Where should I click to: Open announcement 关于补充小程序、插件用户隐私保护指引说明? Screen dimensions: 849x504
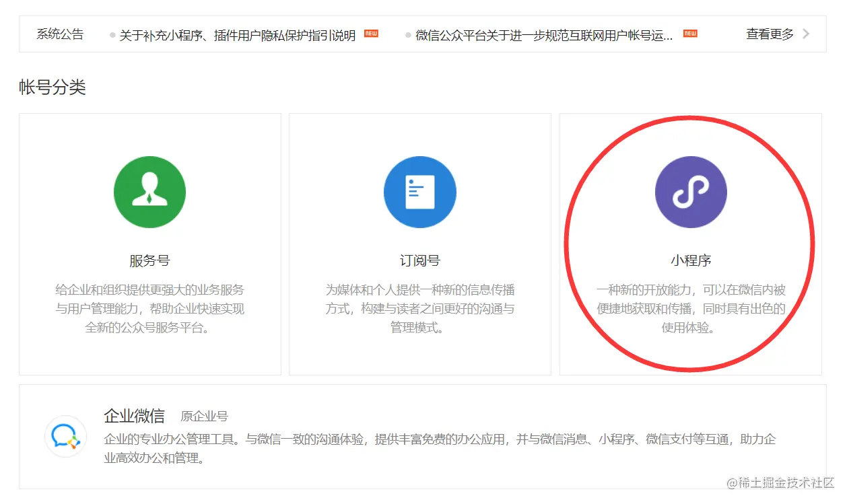pyautogui.click(x=238, y=36)
